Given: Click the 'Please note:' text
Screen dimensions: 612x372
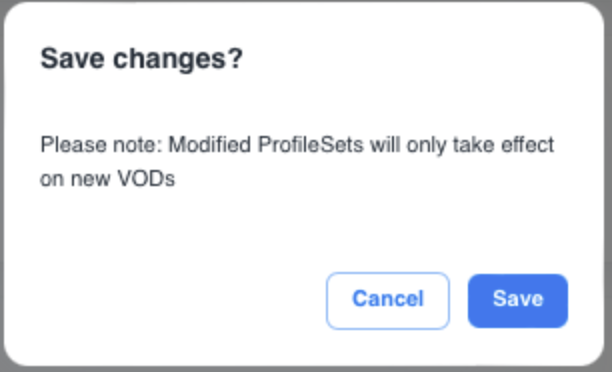Looking at the screenshot, I should (x=101, y=145).
